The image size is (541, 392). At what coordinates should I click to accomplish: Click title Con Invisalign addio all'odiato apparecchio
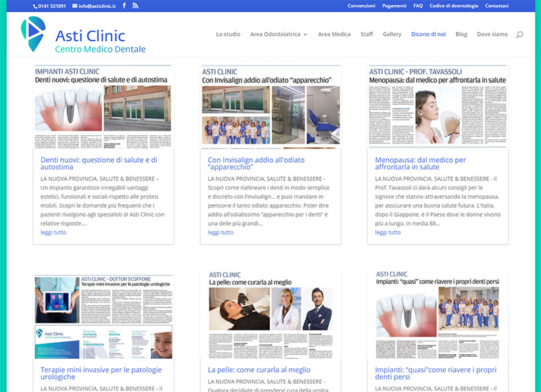(256, 164)
